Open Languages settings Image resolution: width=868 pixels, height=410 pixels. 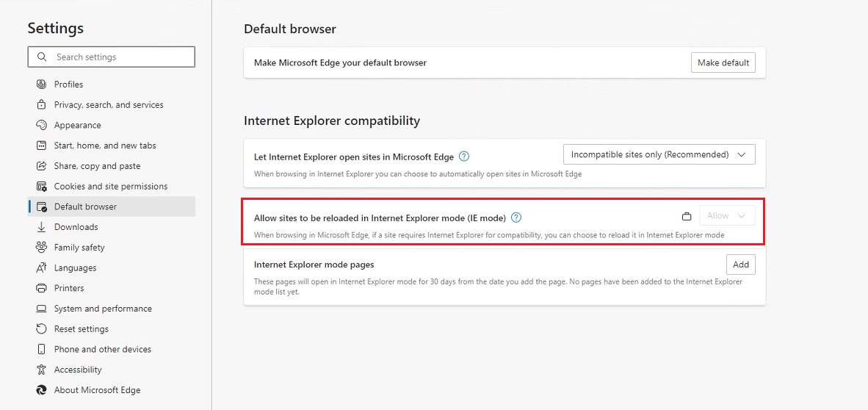click(x=112, y=268)
